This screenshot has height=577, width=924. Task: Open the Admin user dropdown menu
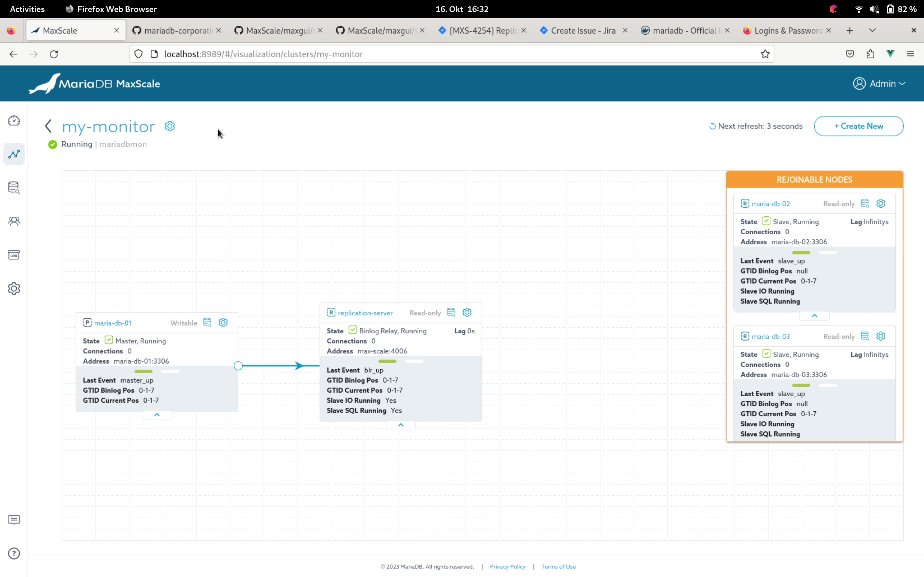tap(879, 84)
